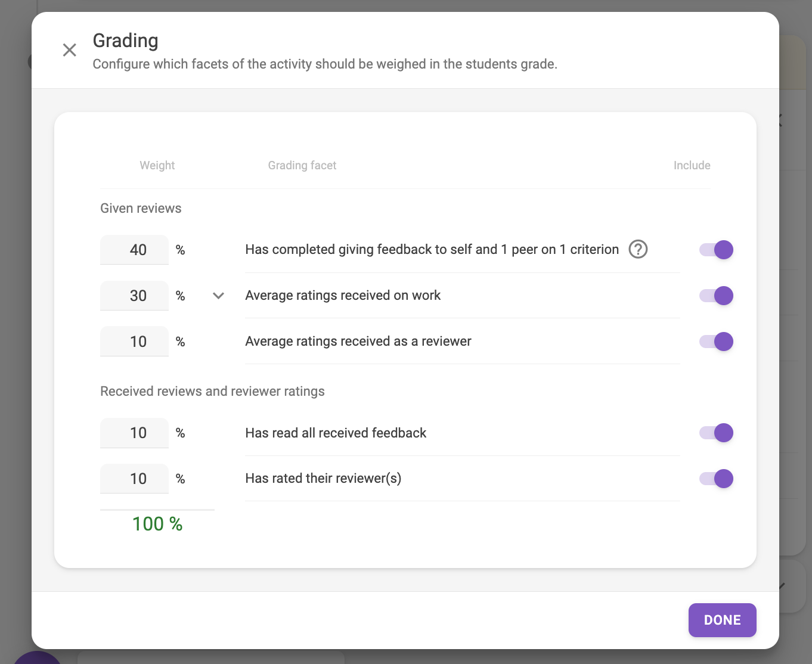Toggle include for Has read all received feedback
This screenshot has height=664, width=812.
pyautogui.click(x=716, y=433)
